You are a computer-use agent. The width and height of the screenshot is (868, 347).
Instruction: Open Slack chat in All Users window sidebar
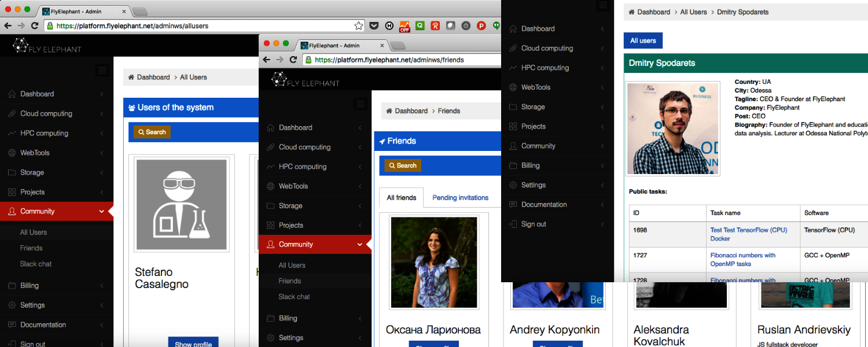(36, 264)
